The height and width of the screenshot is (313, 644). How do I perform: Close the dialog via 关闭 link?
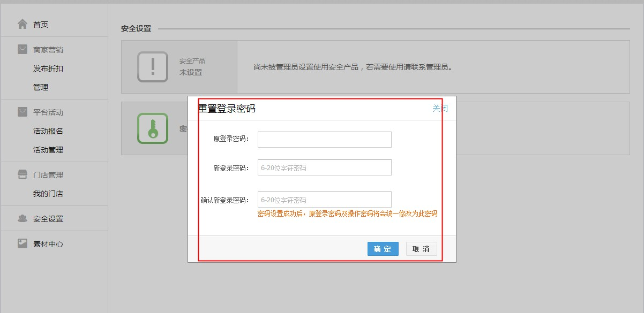coord(440,108)
